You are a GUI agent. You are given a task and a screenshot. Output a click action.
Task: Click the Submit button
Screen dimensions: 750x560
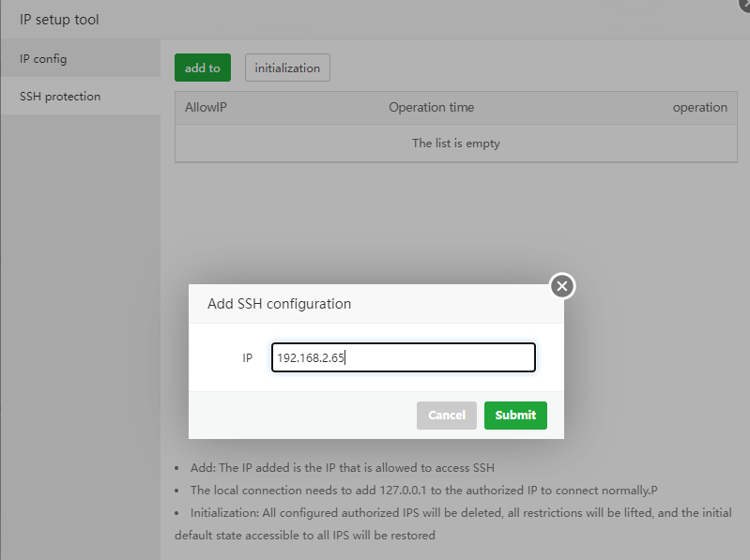(515, 415)
